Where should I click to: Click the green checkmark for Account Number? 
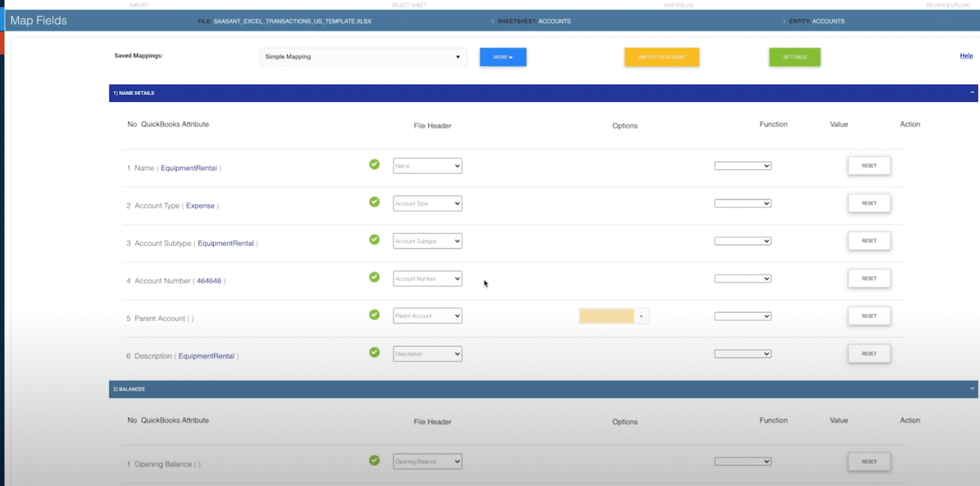374,277
